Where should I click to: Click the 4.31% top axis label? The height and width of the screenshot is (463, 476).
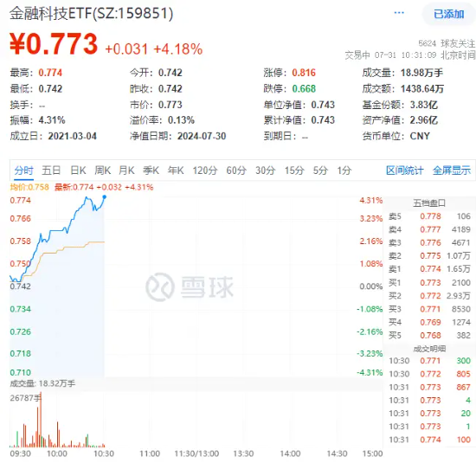(371, 201)
